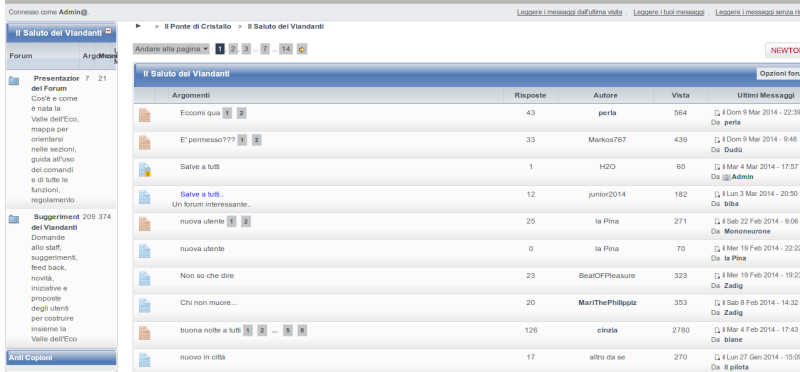The width and height of the screenshot is (800, 372).
Task: Open last poster 'il pilota' profile
Action: 736,367
